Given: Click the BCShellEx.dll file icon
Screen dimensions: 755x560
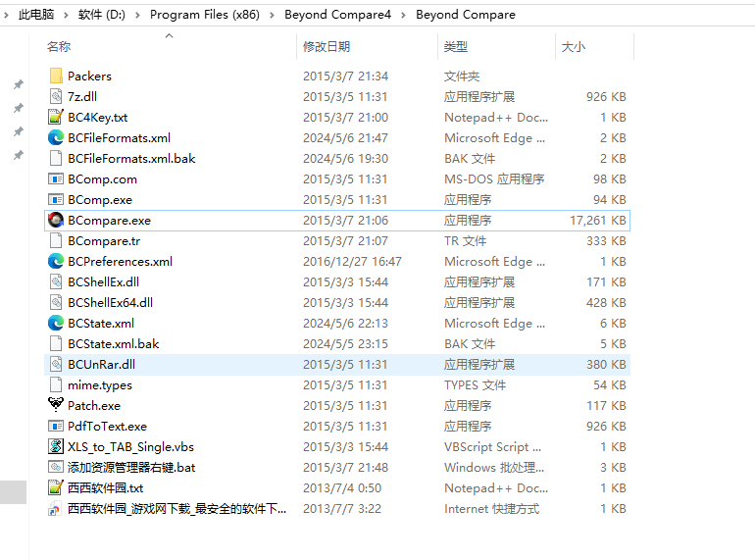Looking at the screenshot, I should point(56,281).
